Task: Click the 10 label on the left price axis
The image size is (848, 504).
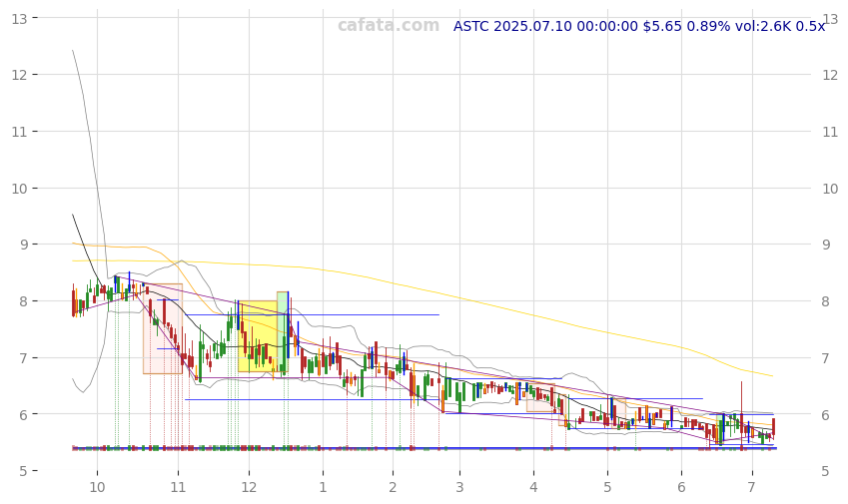Action: pos(19,189)
